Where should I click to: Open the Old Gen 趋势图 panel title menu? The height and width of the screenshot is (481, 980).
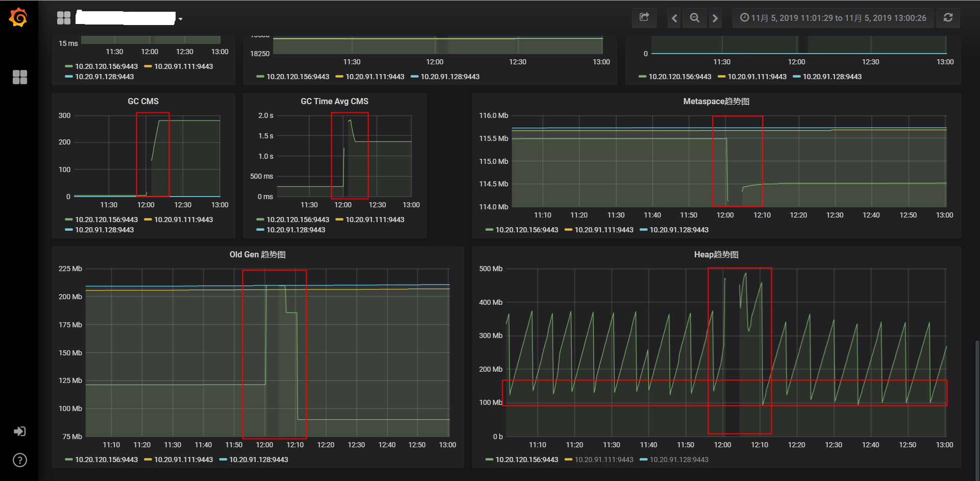pos(257,254)
